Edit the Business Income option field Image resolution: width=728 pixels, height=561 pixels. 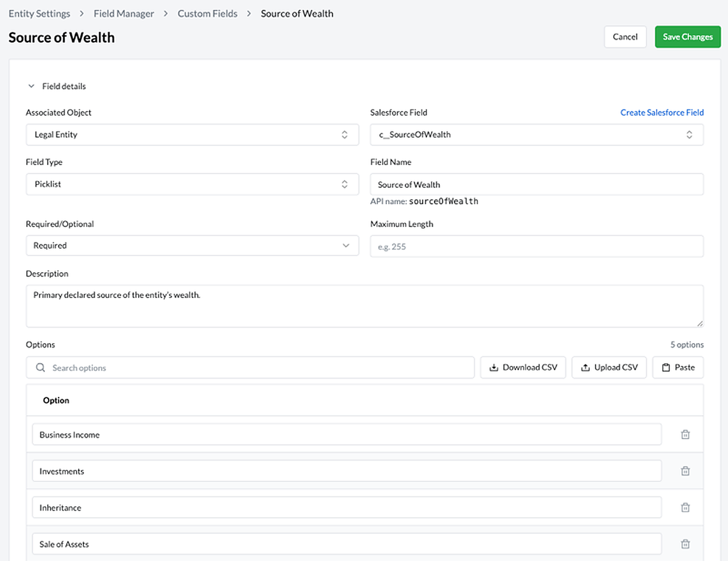347,434
